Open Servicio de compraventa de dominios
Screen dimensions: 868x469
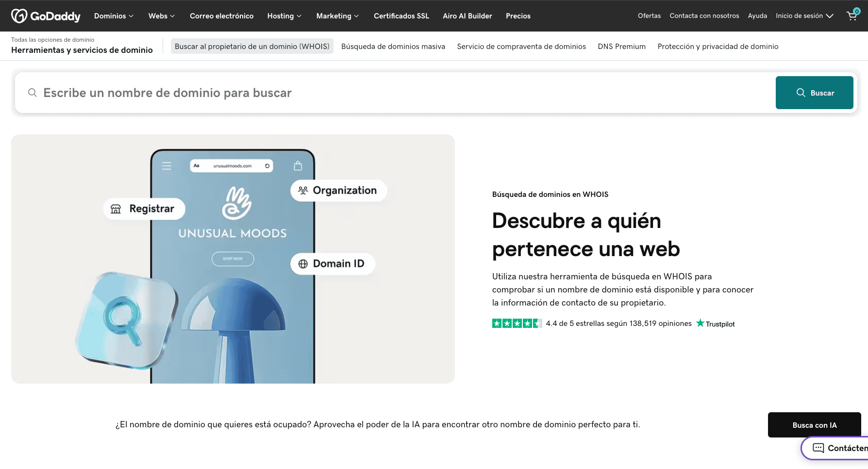pyautogui.click(x=521, y=47)
